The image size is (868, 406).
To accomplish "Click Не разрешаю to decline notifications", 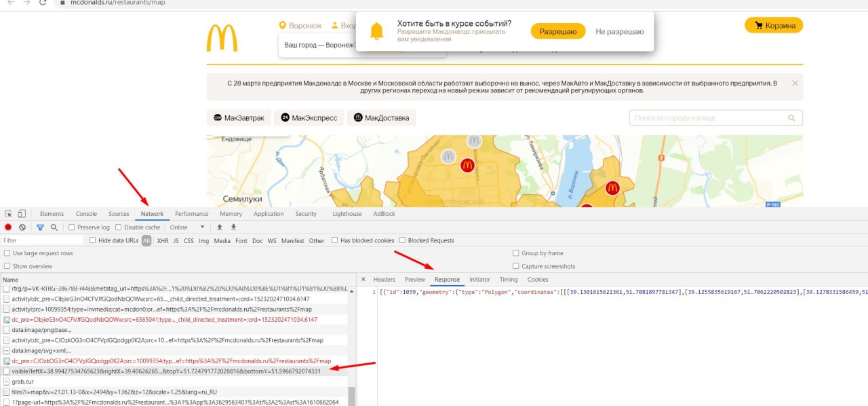I will tap(620, 31).
